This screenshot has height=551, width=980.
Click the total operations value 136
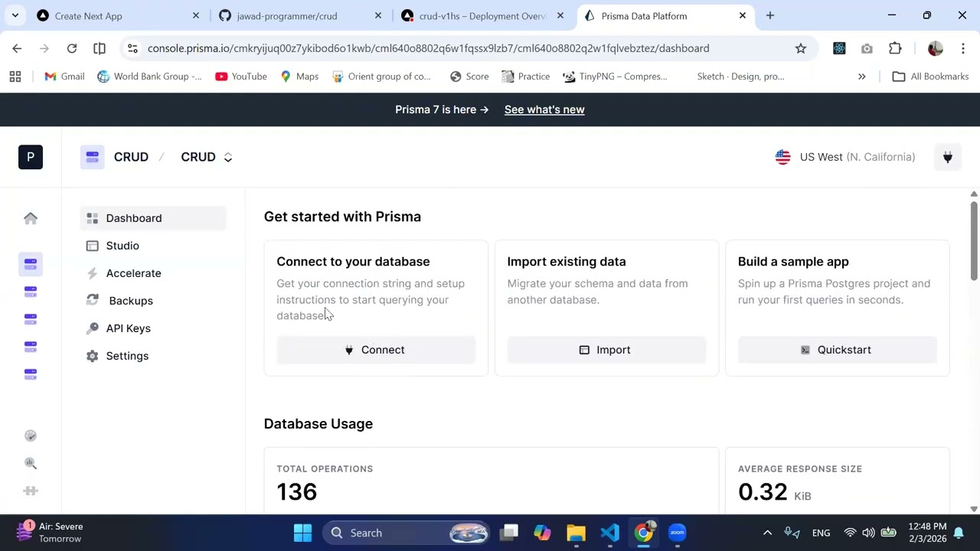pyautogui.click(x=296, y=491)
